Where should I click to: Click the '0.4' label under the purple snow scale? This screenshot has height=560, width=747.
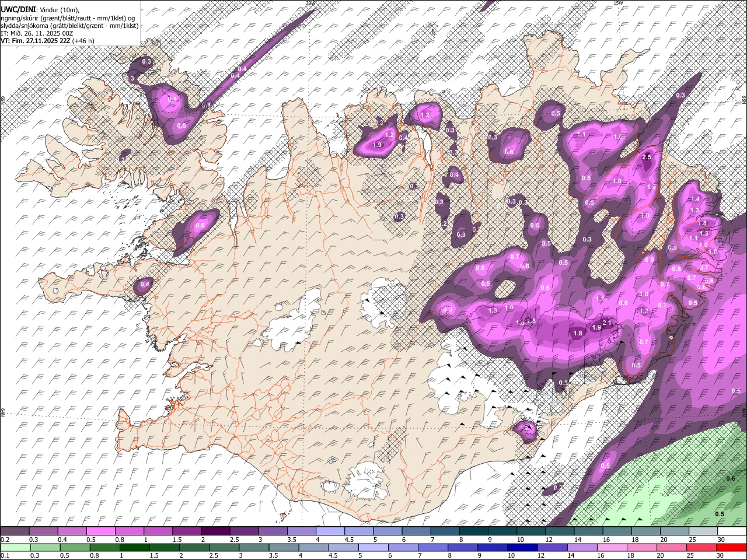[62, 540]
